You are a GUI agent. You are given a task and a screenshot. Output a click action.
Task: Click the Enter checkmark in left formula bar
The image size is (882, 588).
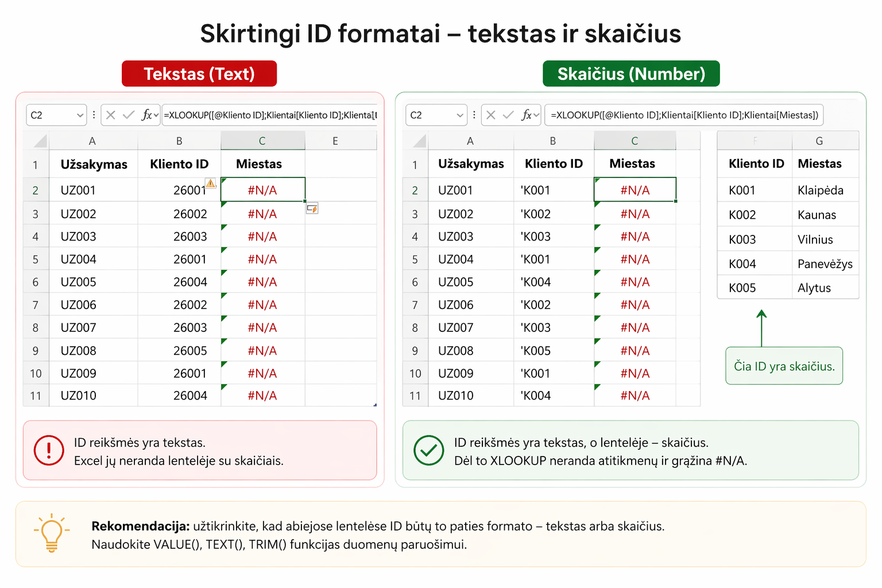point(129,115)
